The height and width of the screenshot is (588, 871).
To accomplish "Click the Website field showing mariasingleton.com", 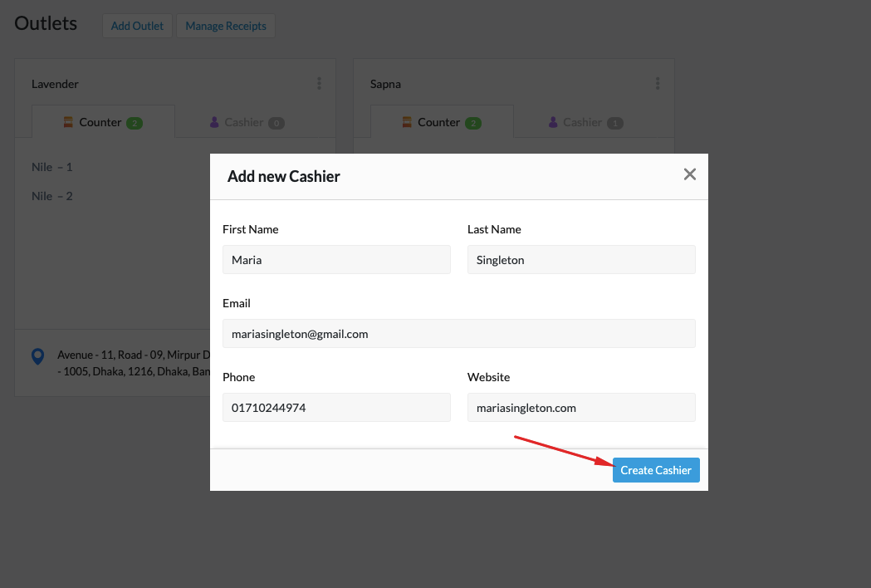I will (x=581, y=407).
